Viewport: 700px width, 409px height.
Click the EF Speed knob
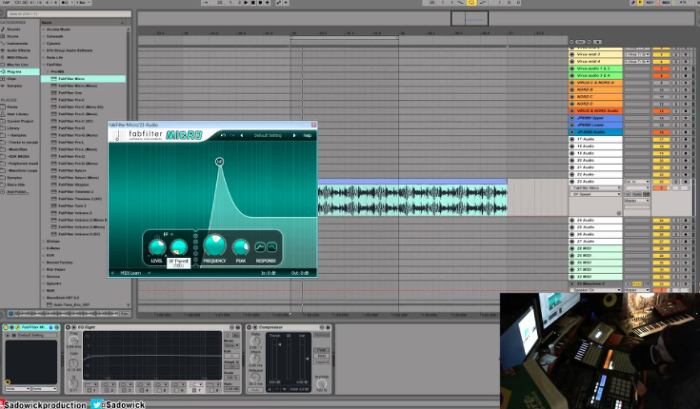(179, 247)
